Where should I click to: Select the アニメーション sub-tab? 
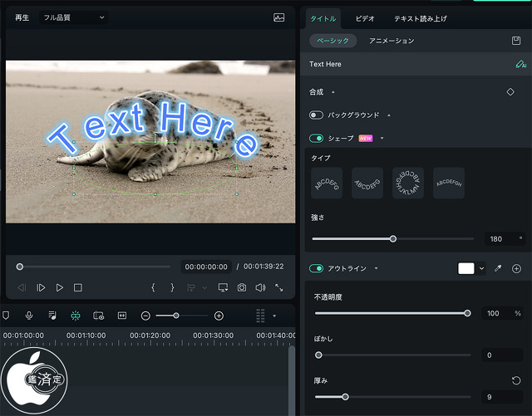[x=392, y=41]
